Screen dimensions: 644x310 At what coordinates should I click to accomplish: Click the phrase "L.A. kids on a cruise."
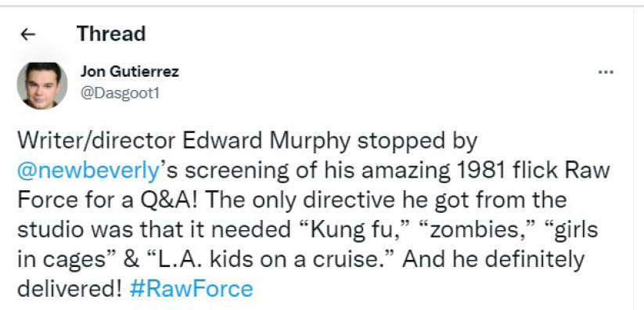(x=270, y=260)
